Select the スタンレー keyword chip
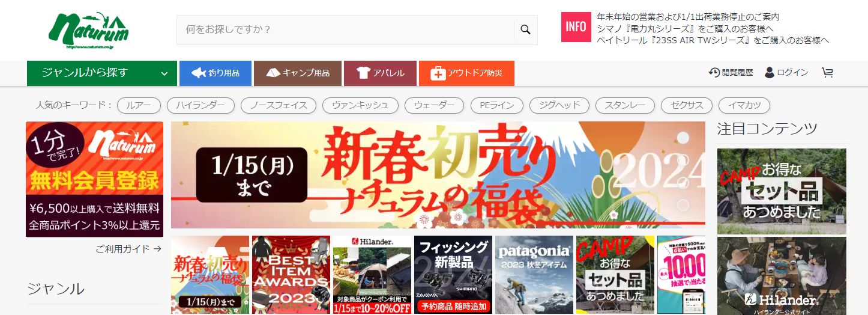Image resolution: width=868 pixels, height=315 pixels. click(625, 105)
